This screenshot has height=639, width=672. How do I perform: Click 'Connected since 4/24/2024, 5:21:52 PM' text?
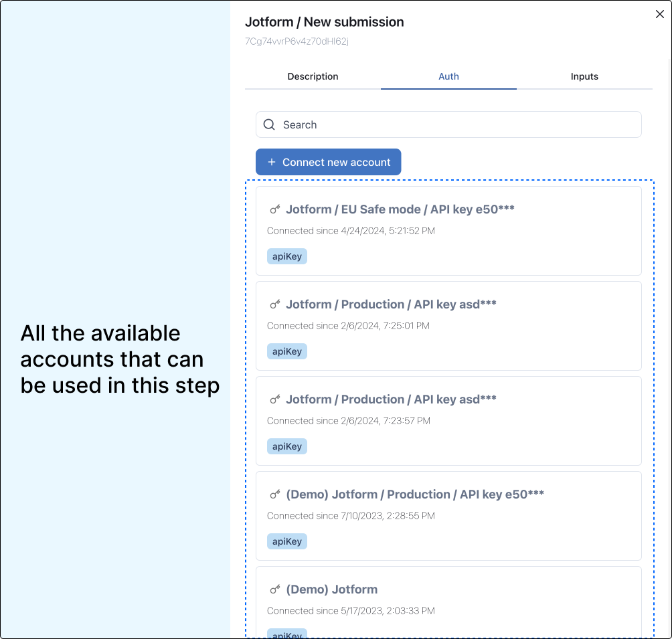pyautogui.click(x=351, y=231)
